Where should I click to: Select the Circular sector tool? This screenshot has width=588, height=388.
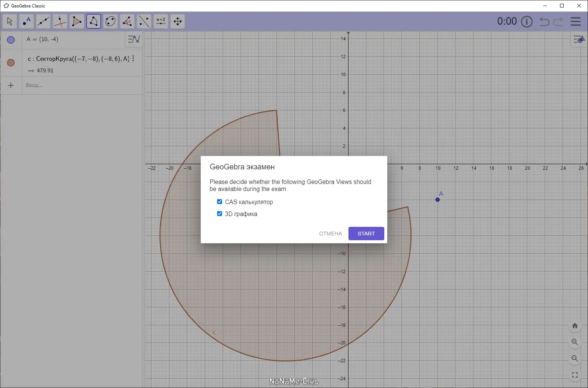pos(94,21)
